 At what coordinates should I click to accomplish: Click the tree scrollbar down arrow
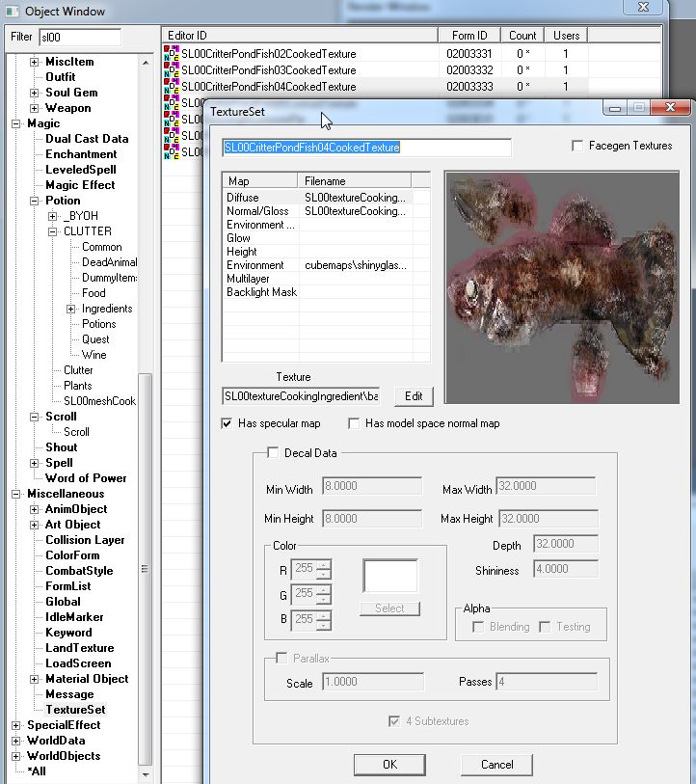pos(145,774)
